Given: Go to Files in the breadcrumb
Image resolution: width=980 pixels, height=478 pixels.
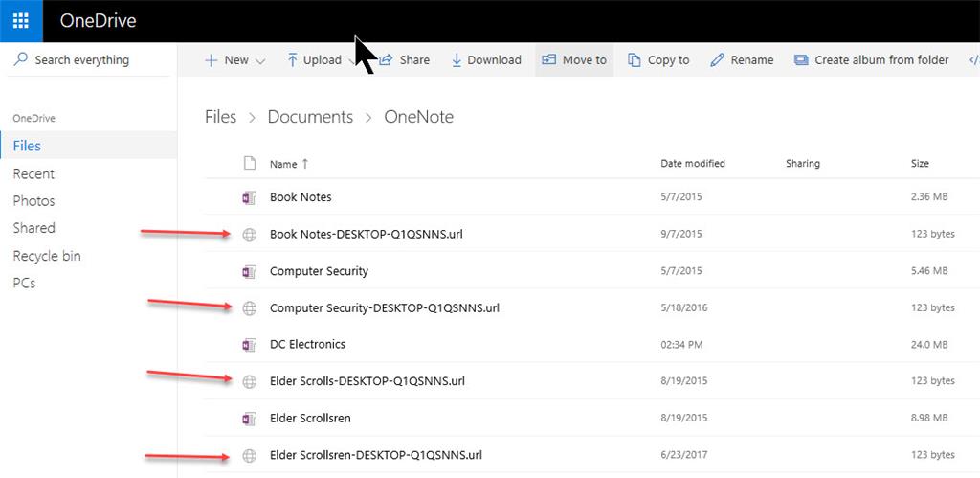Looking at the screenshot, I should 221,117.
